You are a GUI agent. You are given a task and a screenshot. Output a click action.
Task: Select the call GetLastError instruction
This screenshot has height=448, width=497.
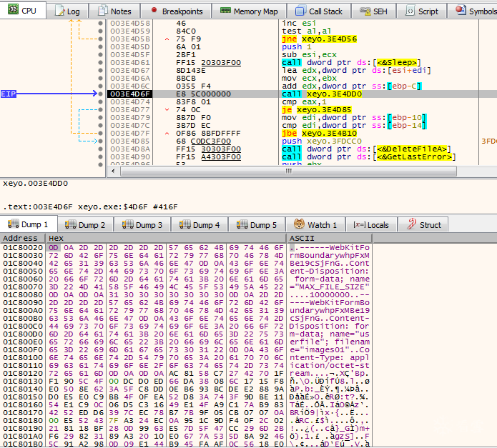pos(369,156)
